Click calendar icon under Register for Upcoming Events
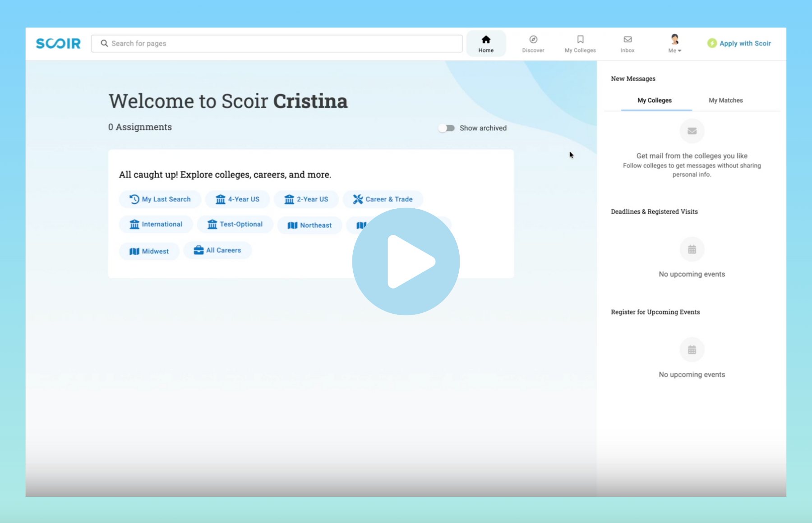The width and height of the screenshot is (812, 523). [x=692, y=350]
